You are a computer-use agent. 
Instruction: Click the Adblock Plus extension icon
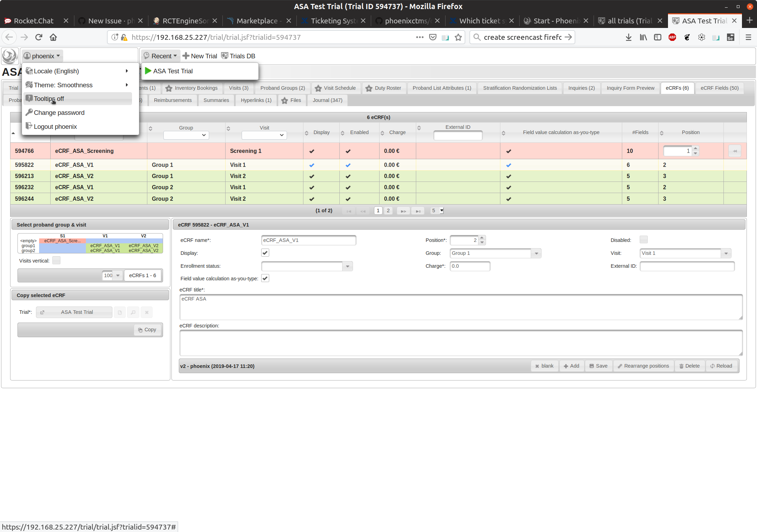(672, 37)
